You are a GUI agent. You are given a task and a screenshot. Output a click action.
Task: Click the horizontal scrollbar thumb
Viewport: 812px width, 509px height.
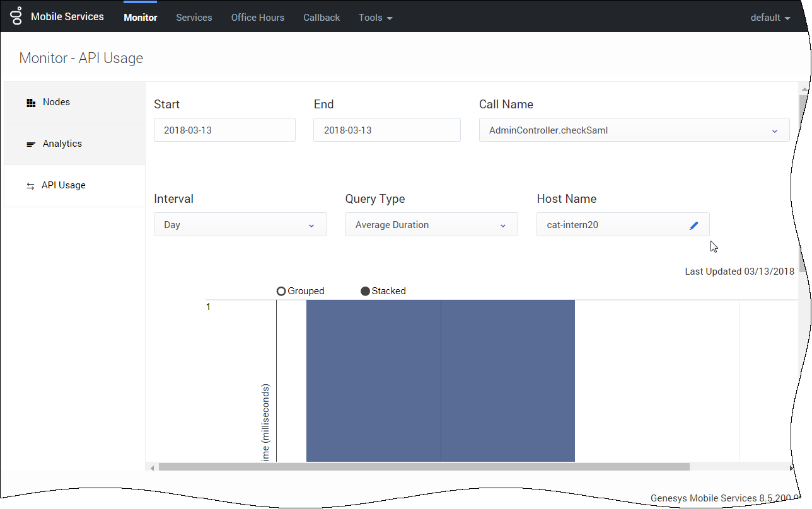pyautogui.click(x=424, y=467)
